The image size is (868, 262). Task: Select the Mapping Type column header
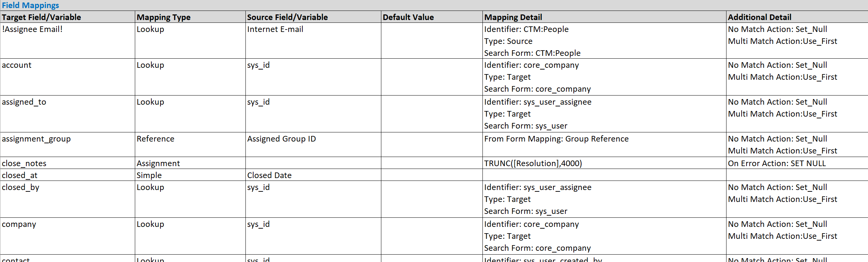(190, 17)
